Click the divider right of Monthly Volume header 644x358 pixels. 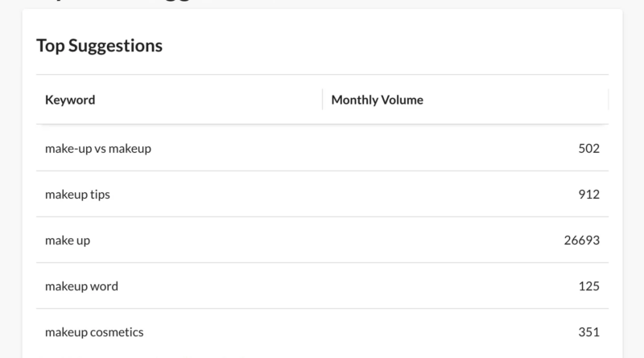pos(608,100)
